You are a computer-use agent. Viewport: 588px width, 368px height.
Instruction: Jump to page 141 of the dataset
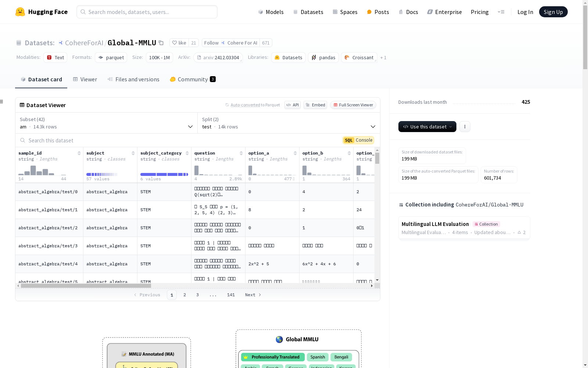tap(231, 295)
